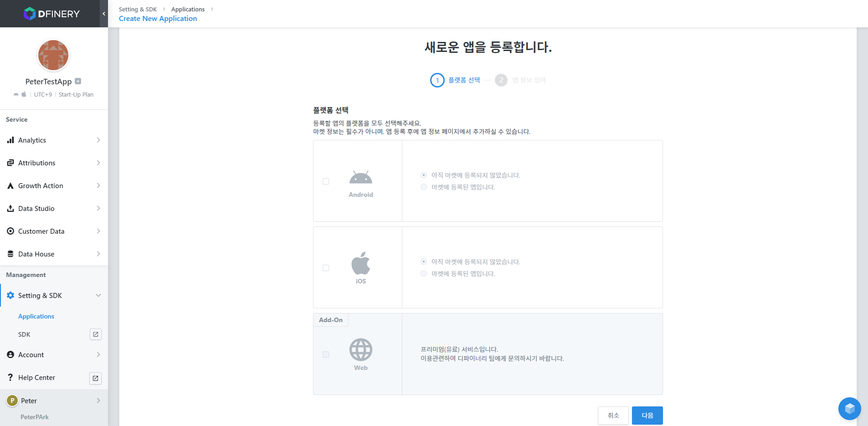Click step 1 circle indicator
868x426 pixels.
click(437, 80)
